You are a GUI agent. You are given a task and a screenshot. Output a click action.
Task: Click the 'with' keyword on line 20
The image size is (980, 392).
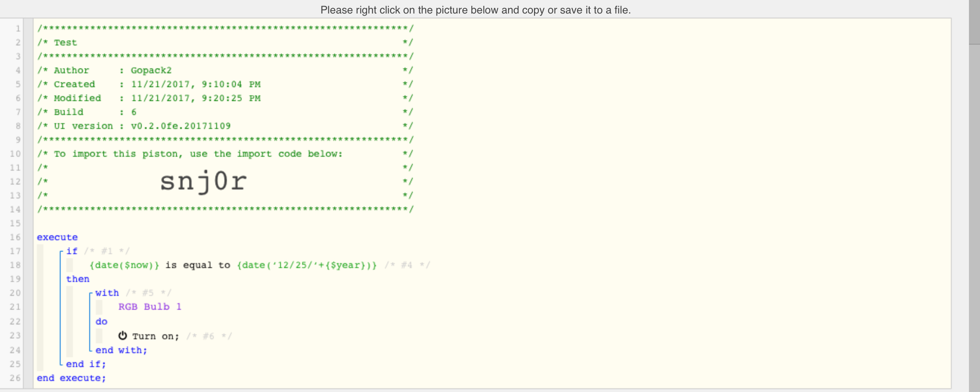tap(107, 293)
